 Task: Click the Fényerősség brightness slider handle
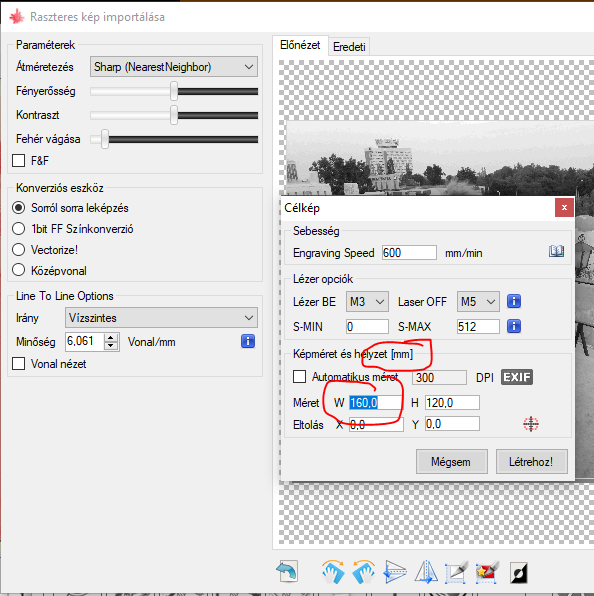click(x=174, y=91)
